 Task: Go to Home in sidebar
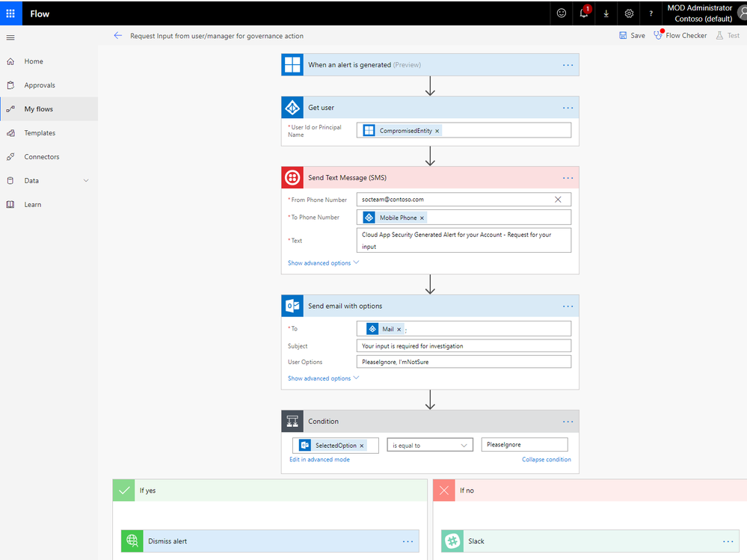pyautogui.click(x=49, y=61)
